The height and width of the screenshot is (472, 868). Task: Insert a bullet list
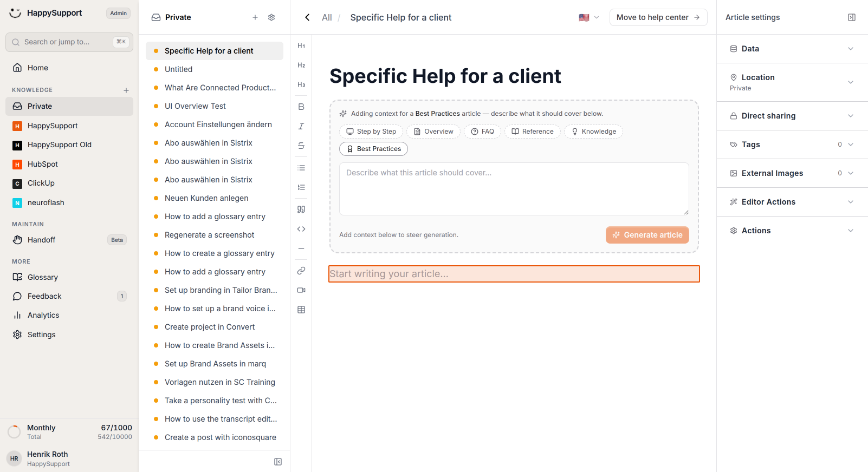coord(301,168)
